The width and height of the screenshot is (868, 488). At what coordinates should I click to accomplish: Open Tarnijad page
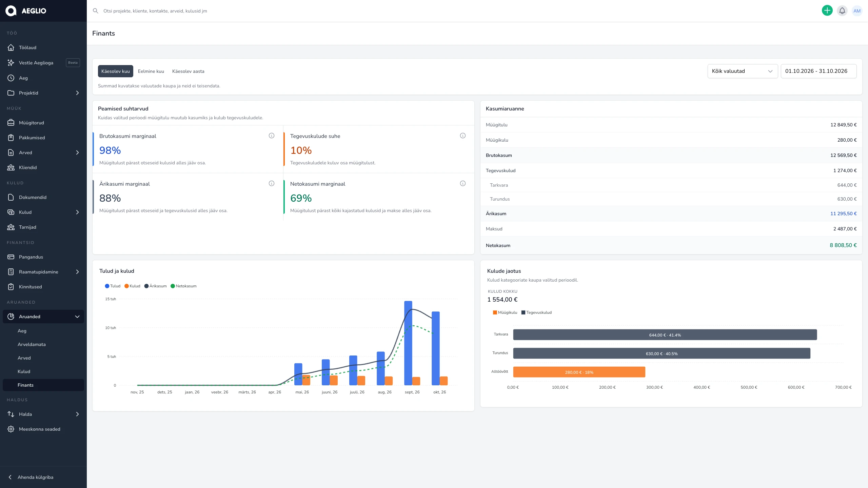pyautogui.click(x=43, y=227)
